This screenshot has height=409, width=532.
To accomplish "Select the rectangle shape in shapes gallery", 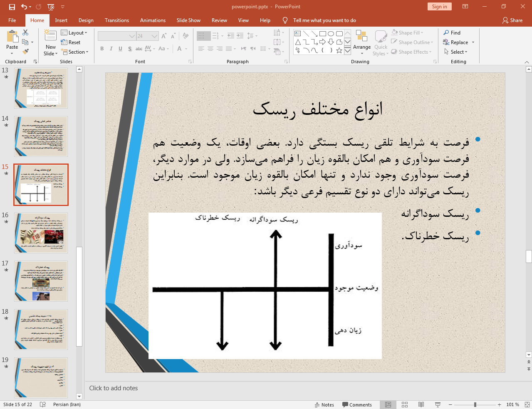I will coord(323,34).
